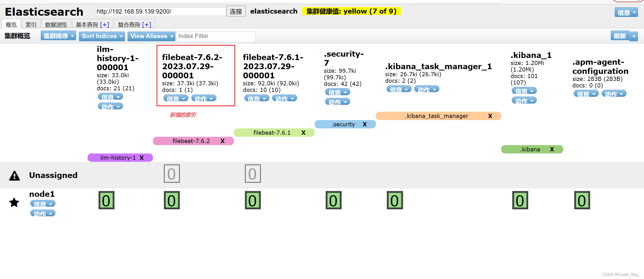Viewport: 644px width, 279px height.
Task: Click node1 shard 0 of filebeat-7.6.1 index
Action: tap(253, 200)
